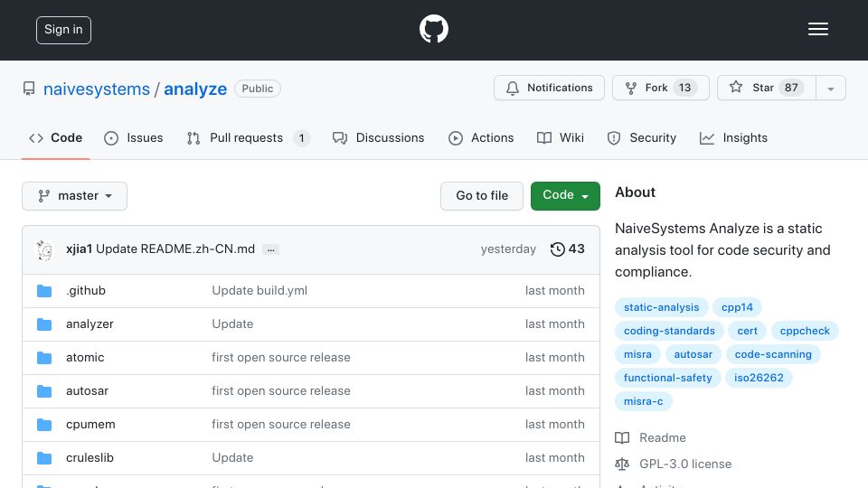Open the analyzer folder name
The image size is (868, 488).
(x=90, y=324)
